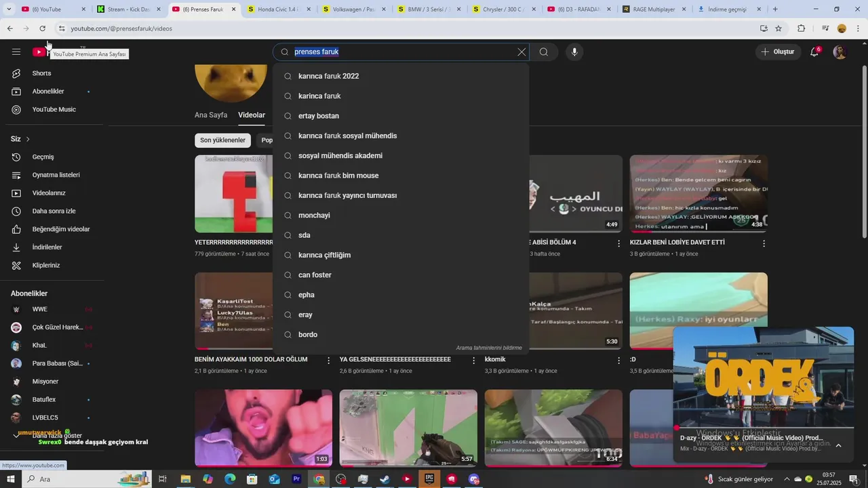Open KIZLAR BENİ LOBİYE DAVET ETTİ thumbnail
Viewport: 868px width, 488px height.
tap(698, 194)
